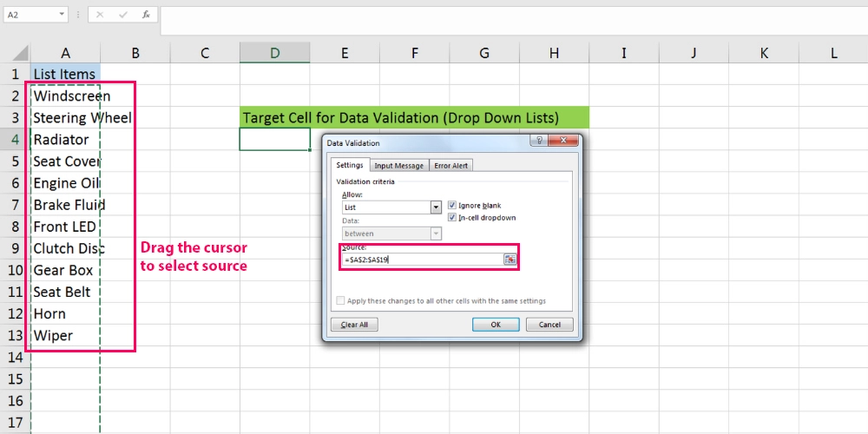Select column K header

pos(763,53)
